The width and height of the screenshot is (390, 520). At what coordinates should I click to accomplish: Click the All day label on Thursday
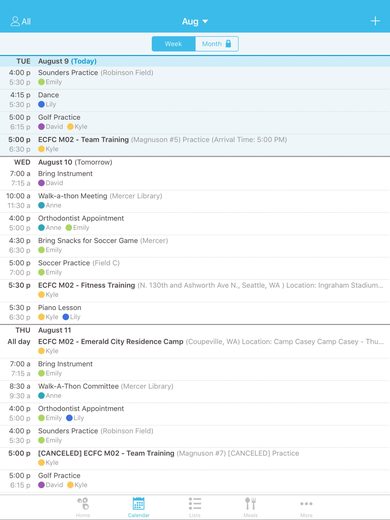(x=19, y=342)
